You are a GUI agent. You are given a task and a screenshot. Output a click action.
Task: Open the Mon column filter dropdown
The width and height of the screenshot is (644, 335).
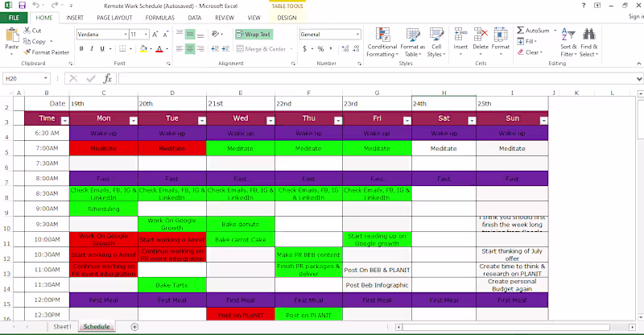click(x=133, y=121)
